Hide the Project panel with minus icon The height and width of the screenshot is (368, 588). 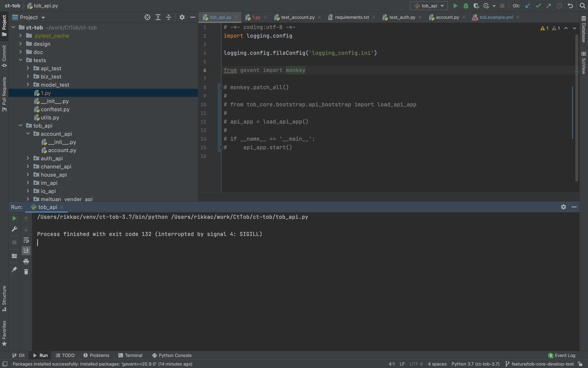click(x=193, y=17)
